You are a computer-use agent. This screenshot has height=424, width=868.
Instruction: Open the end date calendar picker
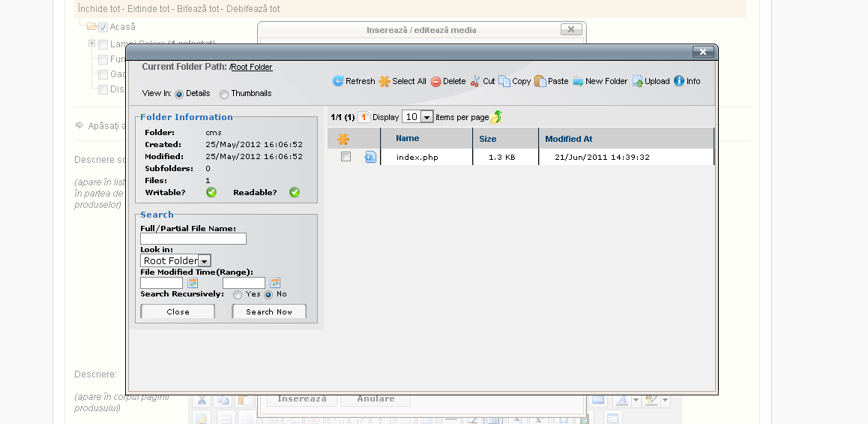(x=274, y=283)
